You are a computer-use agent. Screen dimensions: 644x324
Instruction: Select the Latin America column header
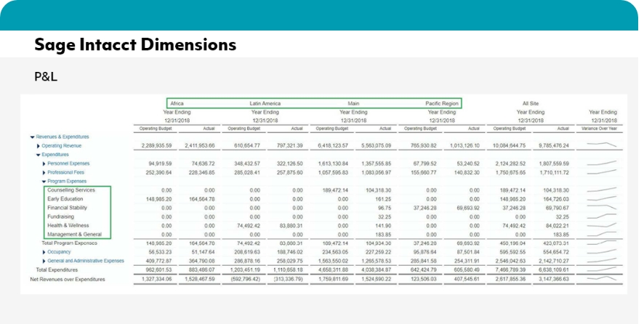point(266,104)
